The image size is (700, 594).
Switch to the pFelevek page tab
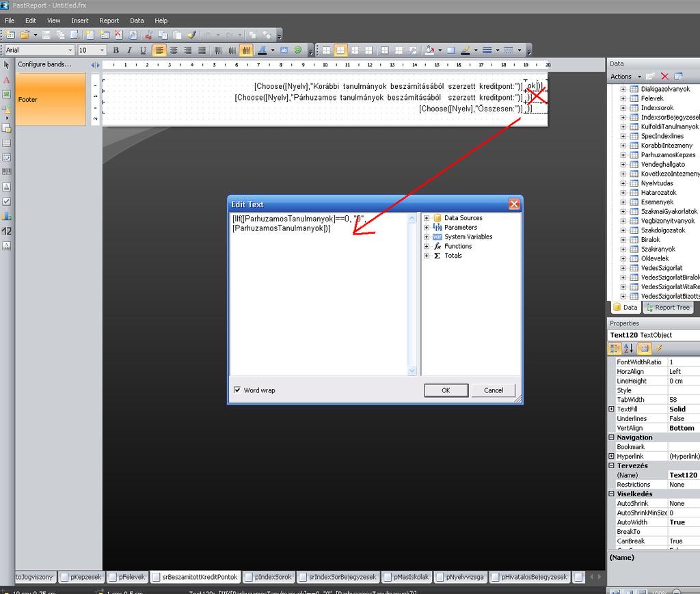[x=127, y=577]
